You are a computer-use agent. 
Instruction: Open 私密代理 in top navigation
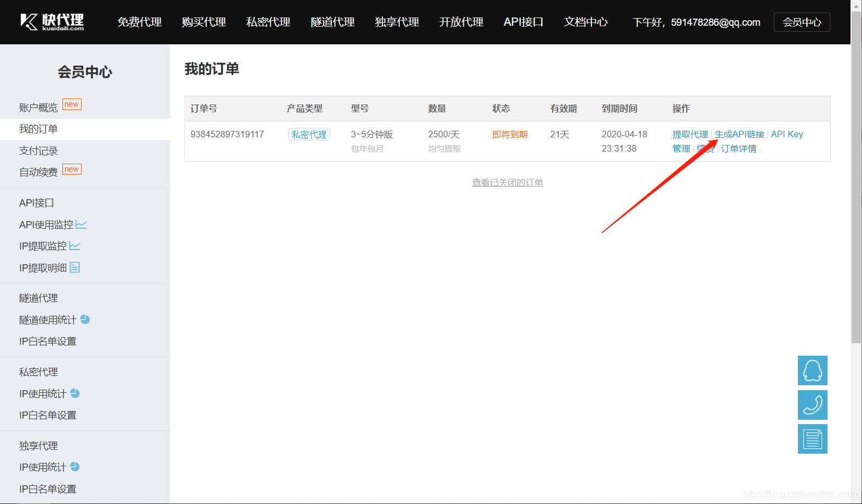[x=268, y=22]
